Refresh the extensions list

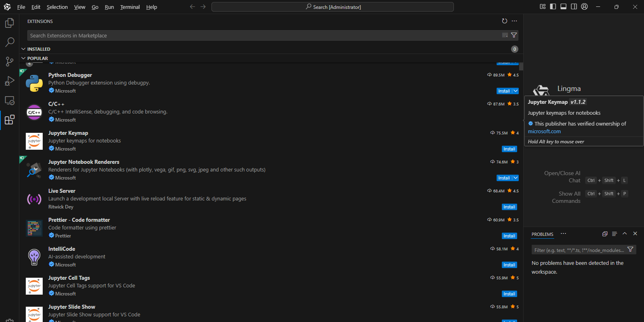coord(505,21)
